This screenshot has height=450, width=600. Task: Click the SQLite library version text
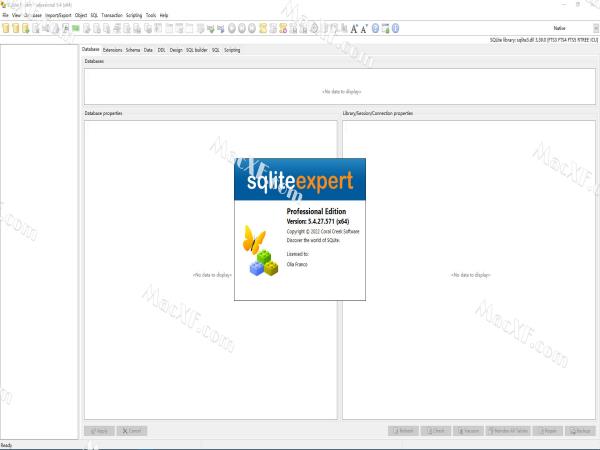[x=543, y=40]
